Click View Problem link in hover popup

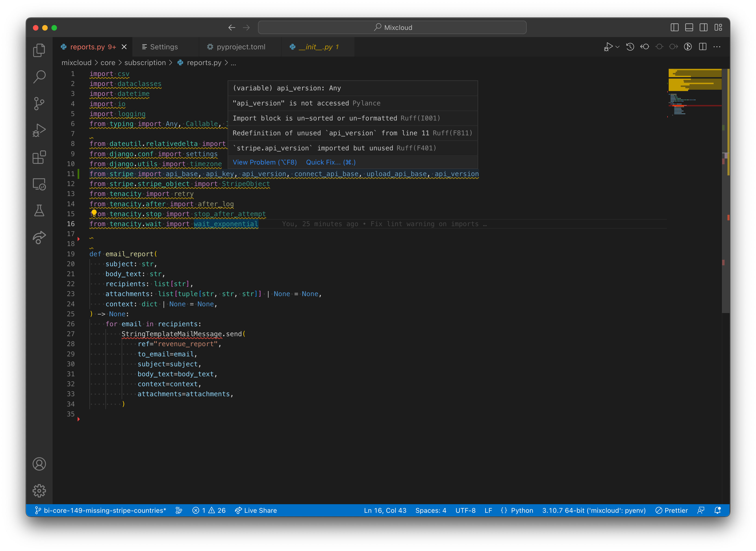pyautogui.click(x=265, y=162)
